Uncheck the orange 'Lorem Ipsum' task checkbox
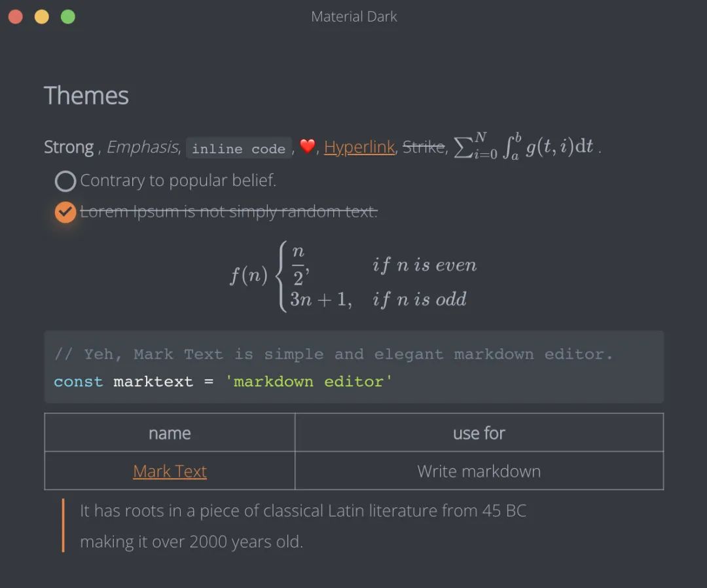This screenshot has width=707, height=588. tap(65, 211)
